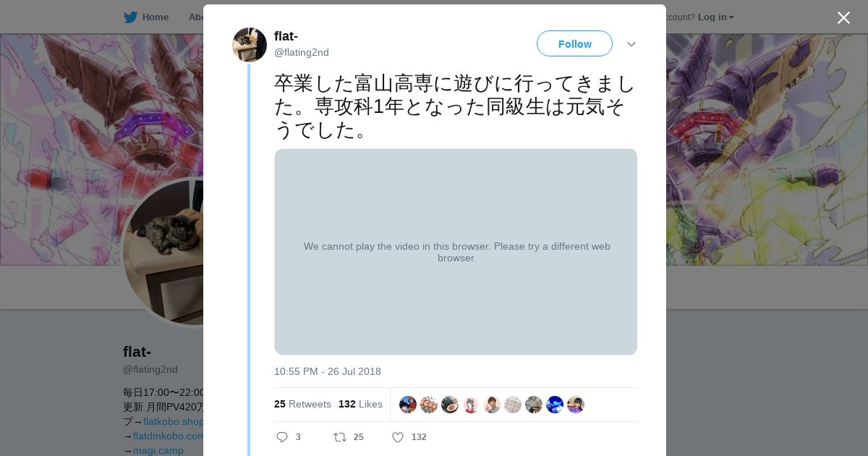The width and height of the screenshot is (868, 456).
Task: Click the retweet arrows icon
Action: click(340, 437)
